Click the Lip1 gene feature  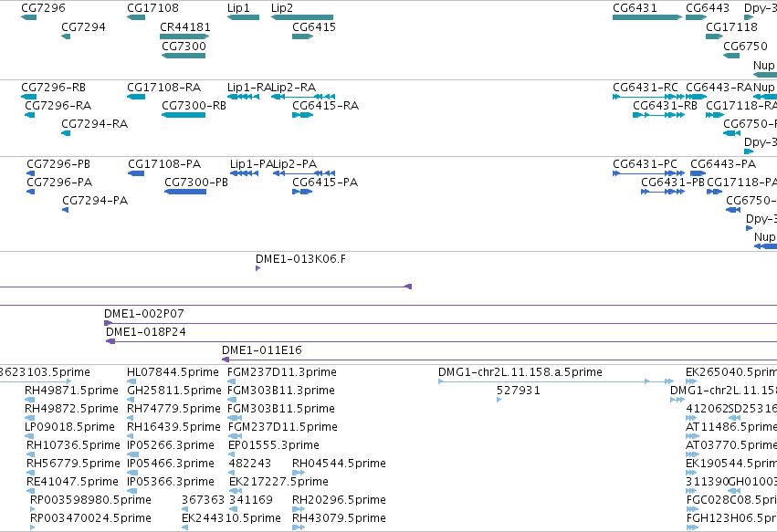[243, 17]
